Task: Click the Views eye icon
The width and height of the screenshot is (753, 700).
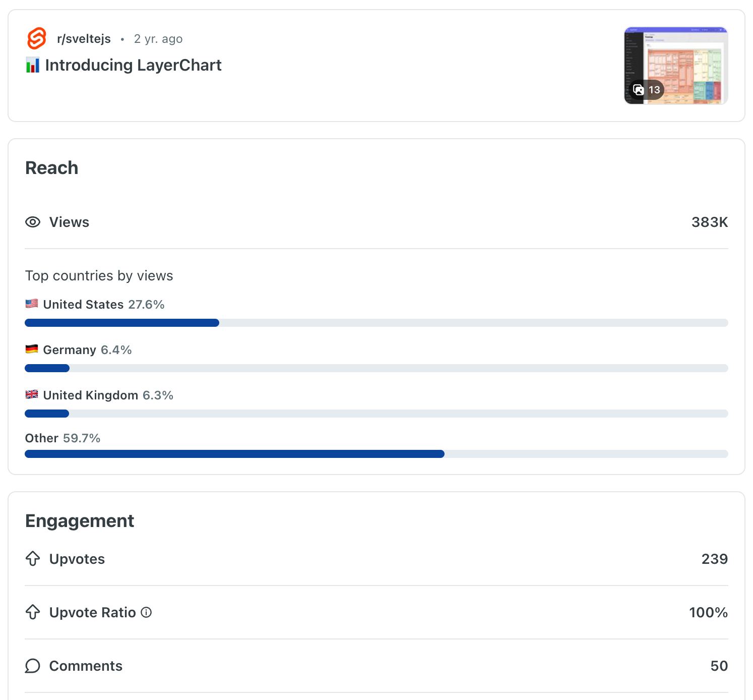Action: pos(33,222)
